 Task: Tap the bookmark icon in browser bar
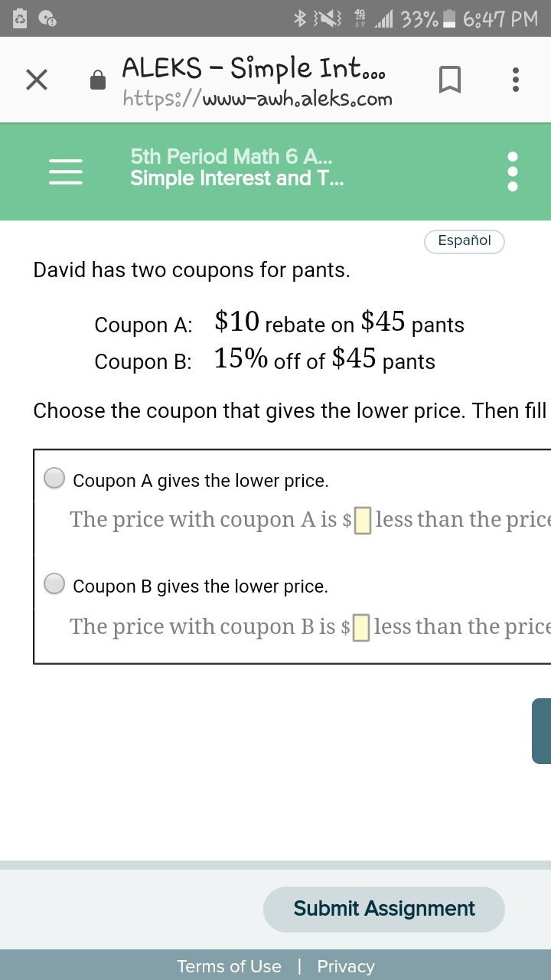coord(450,80)
